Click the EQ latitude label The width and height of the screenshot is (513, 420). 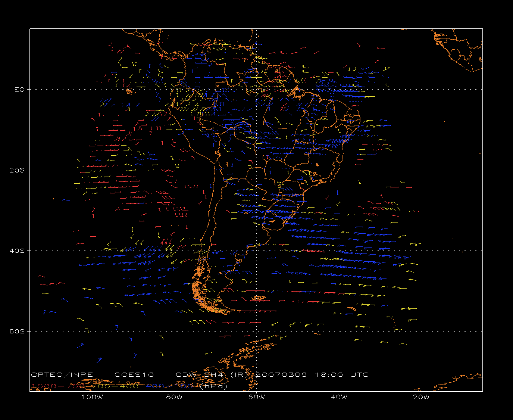[x=19, y=90]
